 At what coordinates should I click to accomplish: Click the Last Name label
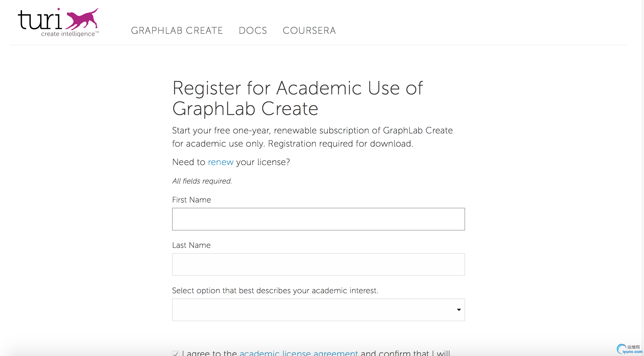tap(191, 245)
